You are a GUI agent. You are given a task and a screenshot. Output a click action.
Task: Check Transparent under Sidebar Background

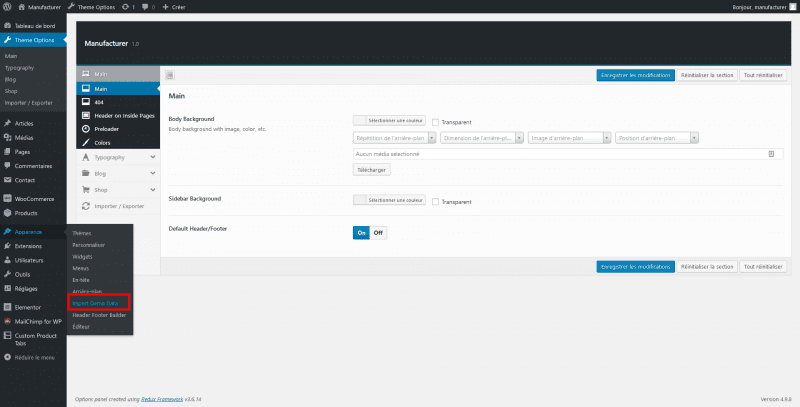click(x=436, y=201)
